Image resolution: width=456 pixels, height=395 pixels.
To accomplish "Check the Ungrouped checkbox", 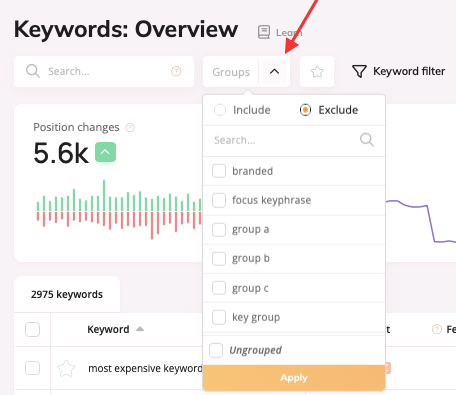I will 216,350.
